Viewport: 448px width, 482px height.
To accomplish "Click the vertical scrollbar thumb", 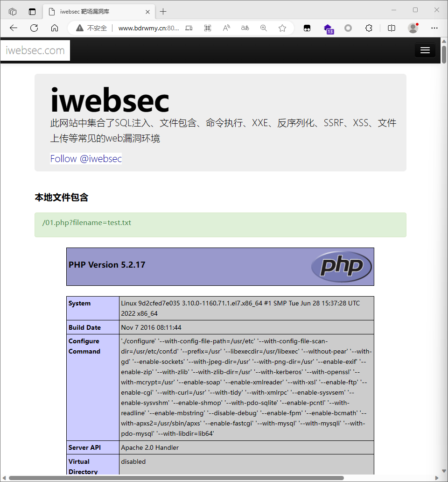I will [444, 54].
